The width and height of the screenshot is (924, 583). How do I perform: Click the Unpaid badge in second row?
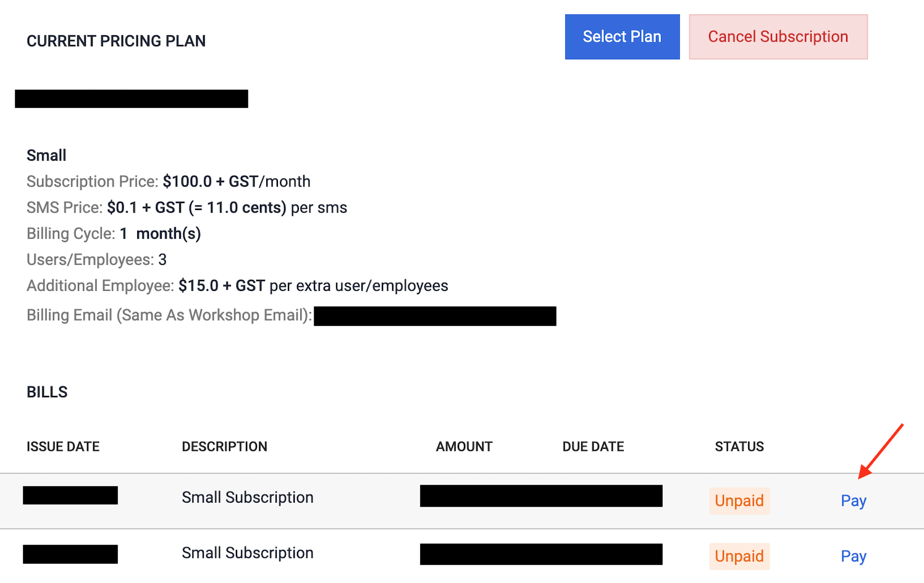tap(739, 556)
